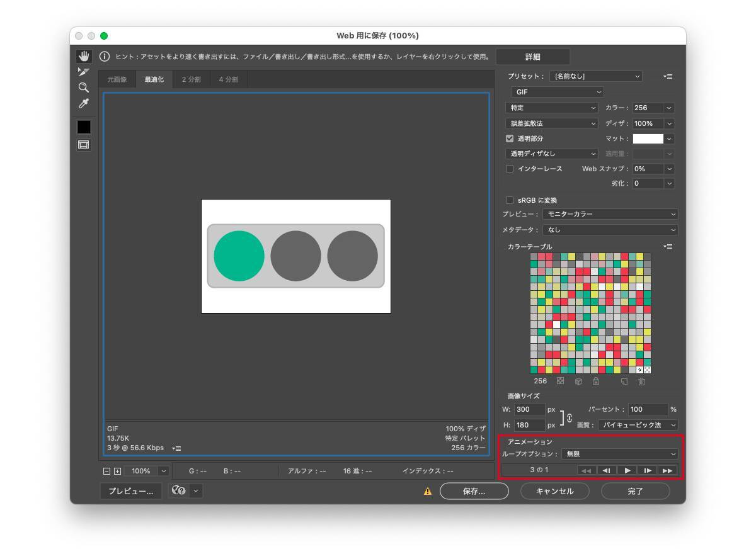Image resolution: width=756 pixels, height=554 pixels.
Task: Click the trash icon below color table
Action: click(x=641, y=382)
